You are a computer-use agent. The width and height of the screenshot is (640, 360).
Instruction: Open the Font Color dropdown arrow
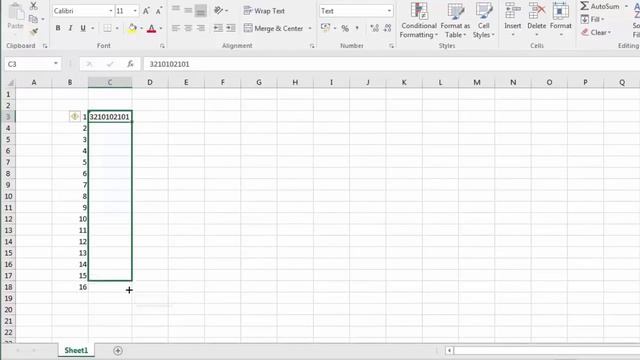click(161, 28)
